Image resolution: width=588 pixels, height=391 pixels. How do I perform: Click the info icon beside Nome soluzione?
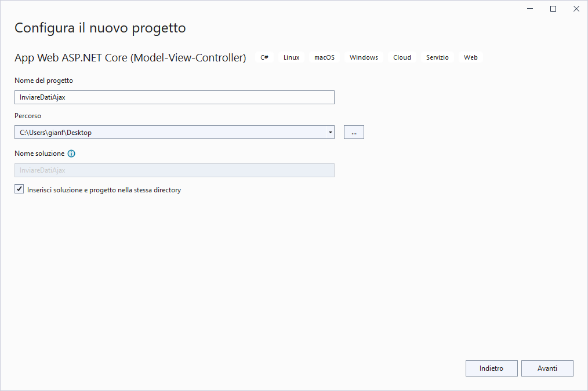tap(71, 154)
